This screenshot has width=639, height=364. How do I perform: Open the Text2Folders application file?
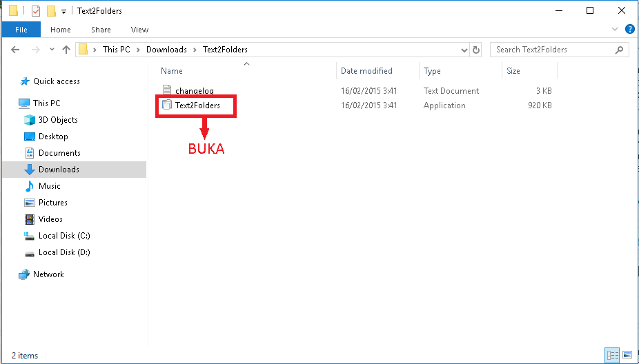tap(197, 105)
